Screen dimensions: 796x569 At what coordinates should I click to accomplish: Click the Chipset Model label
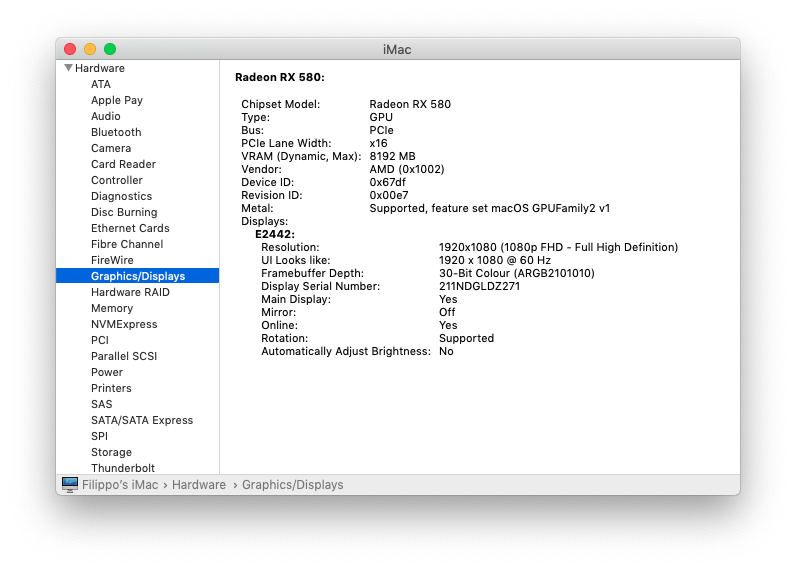[x=280, y=104]
